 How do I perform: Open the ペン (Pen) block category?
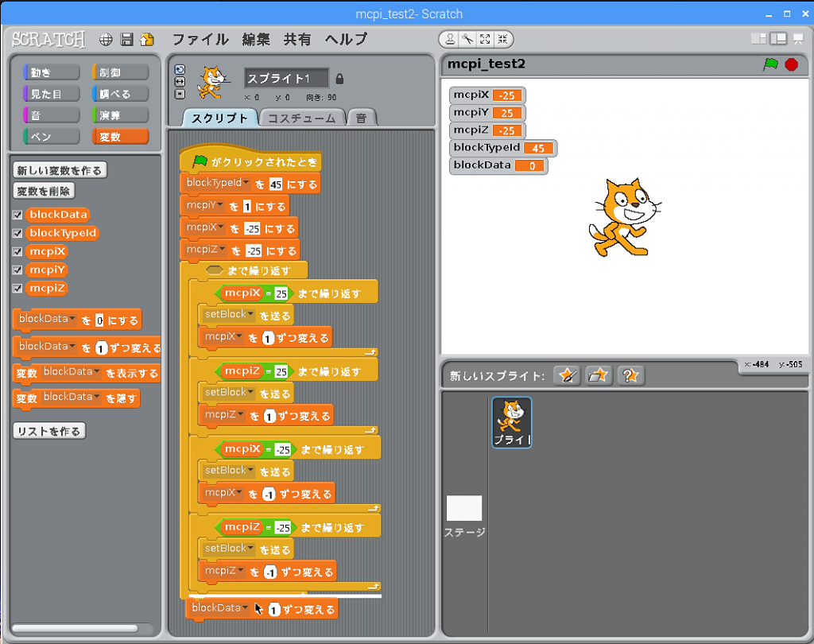coord(52,137)
